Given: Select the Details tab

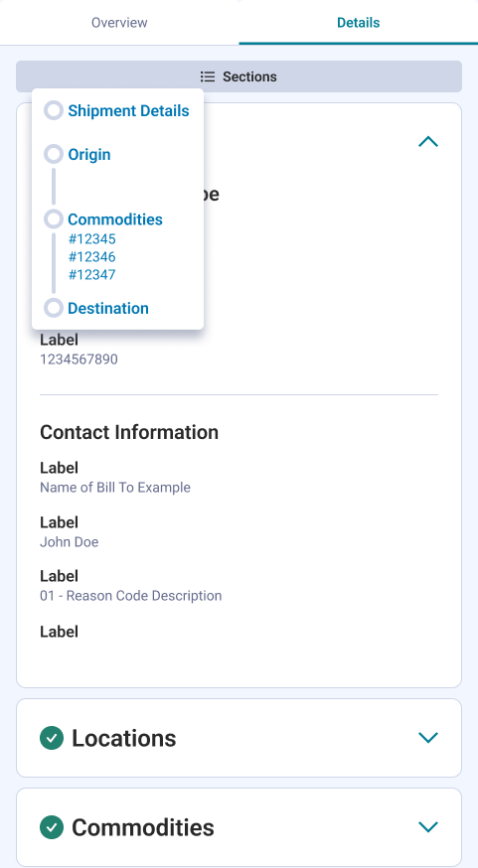Looking at the screenshot, I should point(359,23).
